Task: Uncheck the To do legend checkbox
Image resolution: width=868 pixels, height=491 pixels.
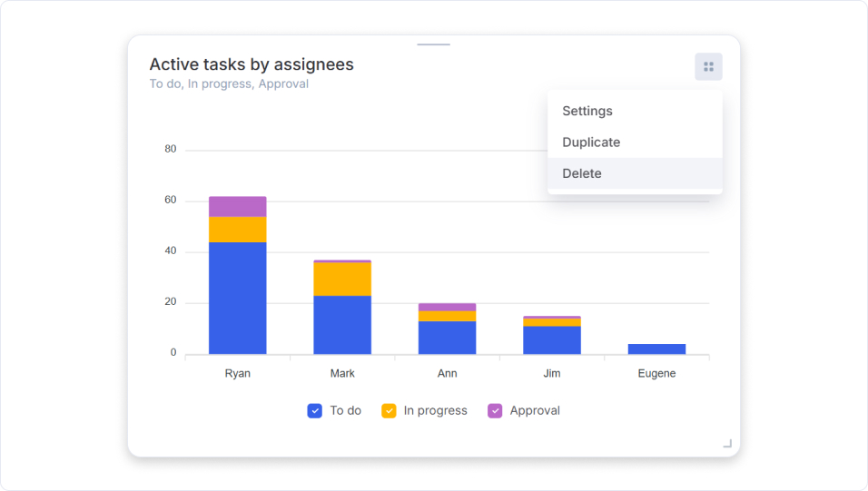Action: [315, 411]
